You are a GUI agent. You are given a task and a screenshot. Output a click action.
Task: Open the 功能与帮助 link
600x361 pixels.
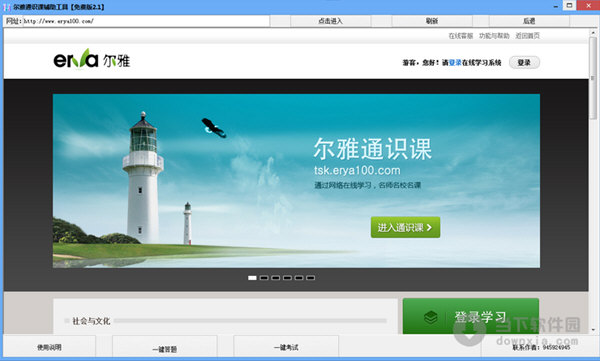pyautogui.click(x=494, y=36)
